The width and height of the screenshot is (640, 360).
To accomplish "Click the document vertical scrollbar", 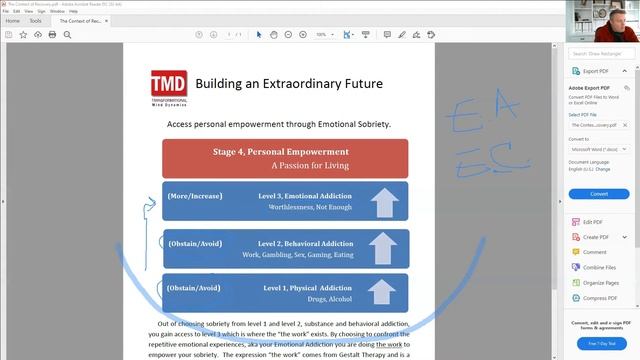I will pyautogui.click(x=554, y=167).
